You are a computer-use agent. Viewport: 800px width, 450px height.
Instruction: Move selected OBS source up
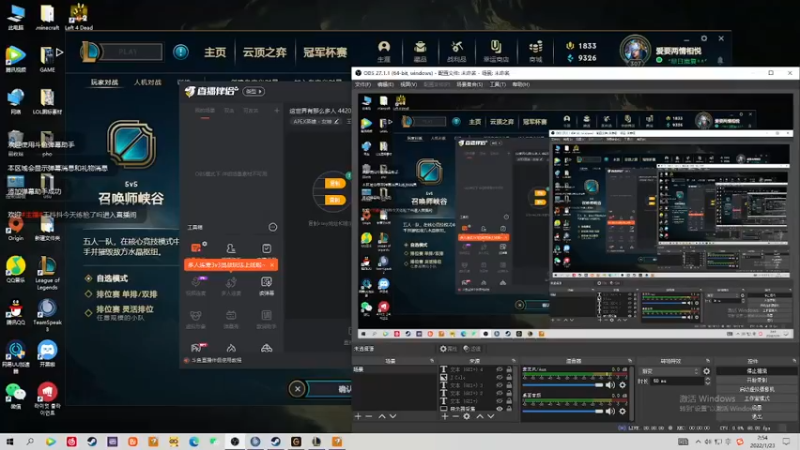480,416
